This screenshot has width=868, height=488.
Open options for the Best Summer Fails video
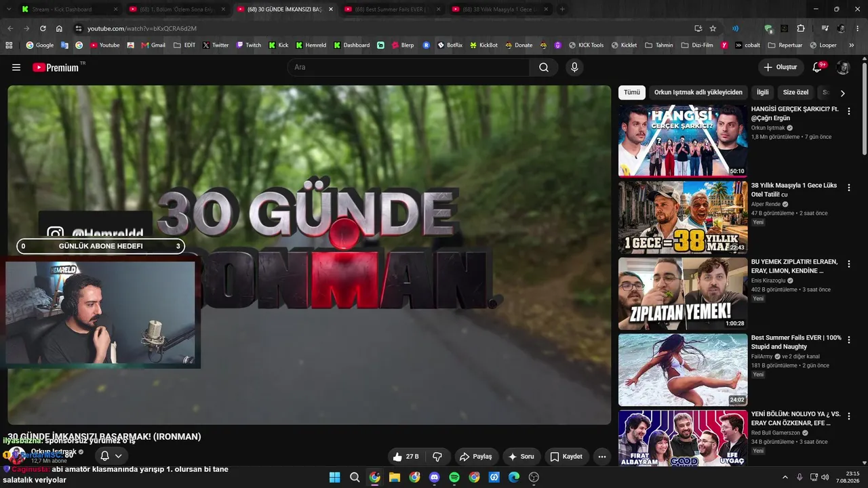pyautogui.click(x=849, y=340)
